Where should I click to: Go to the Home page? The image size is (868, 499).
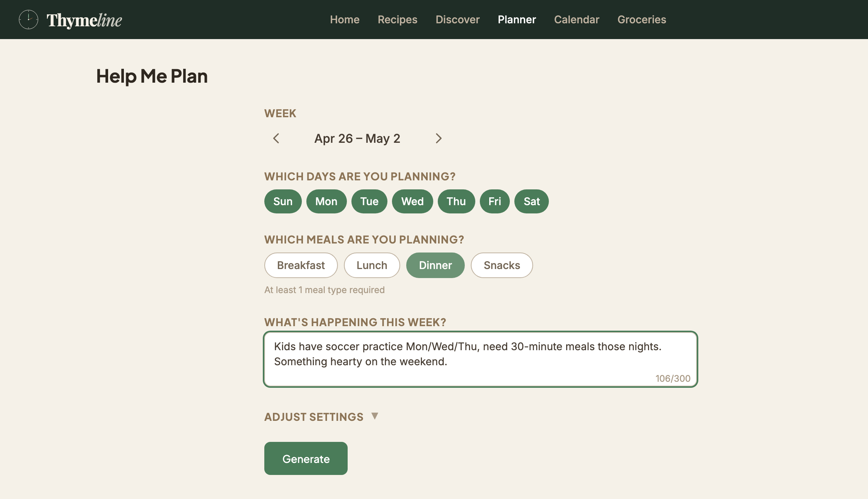345,19
